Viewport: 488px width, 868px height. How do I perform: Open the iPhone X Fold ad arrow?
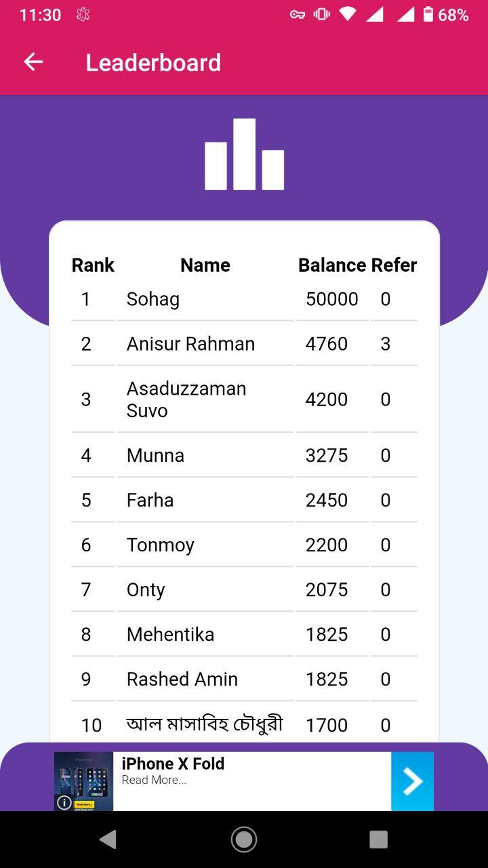click(x=412, y=781)
